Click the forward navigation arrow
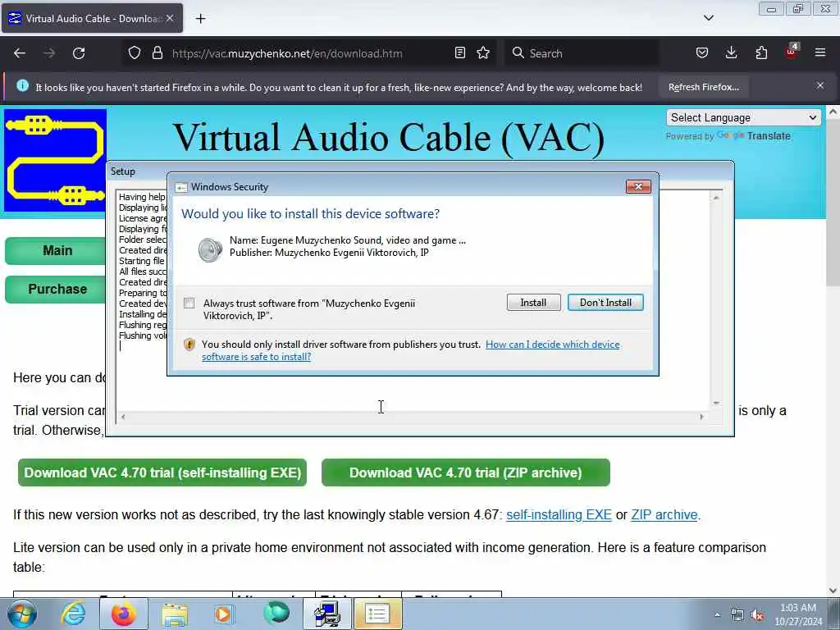Image resolution: width=840 pixels, height=630 pixels. click(49, 53)
